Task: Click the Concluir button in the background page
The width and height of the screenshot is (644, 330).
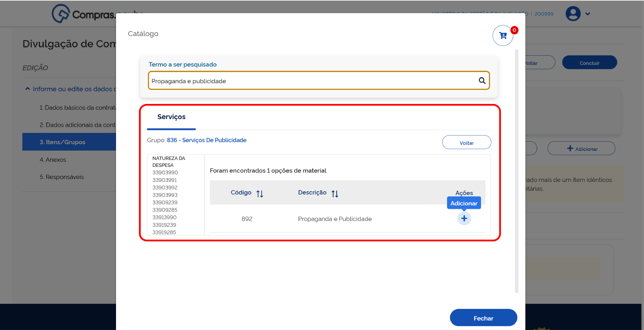Action: click(589, 63)
